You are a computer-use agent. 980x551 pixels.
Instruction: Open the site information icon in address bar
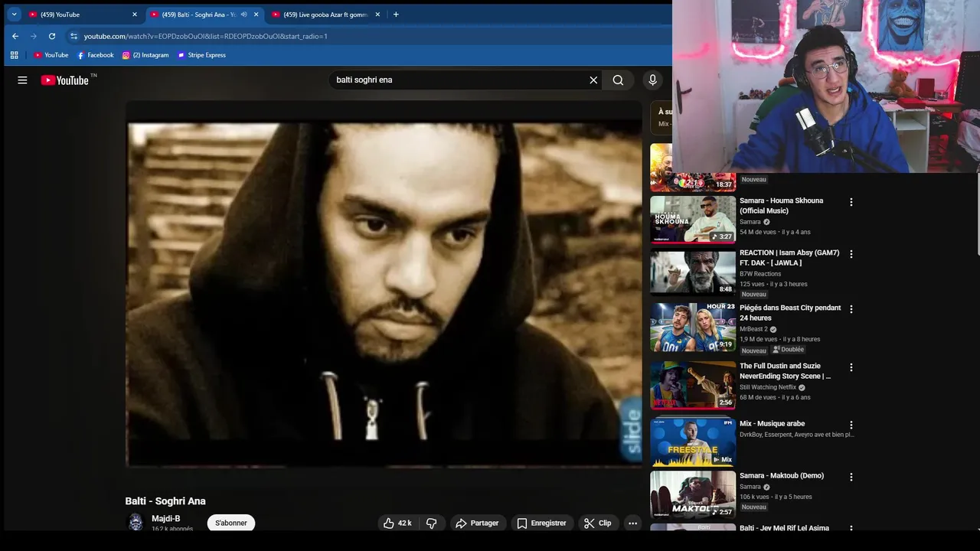point(73,36)
